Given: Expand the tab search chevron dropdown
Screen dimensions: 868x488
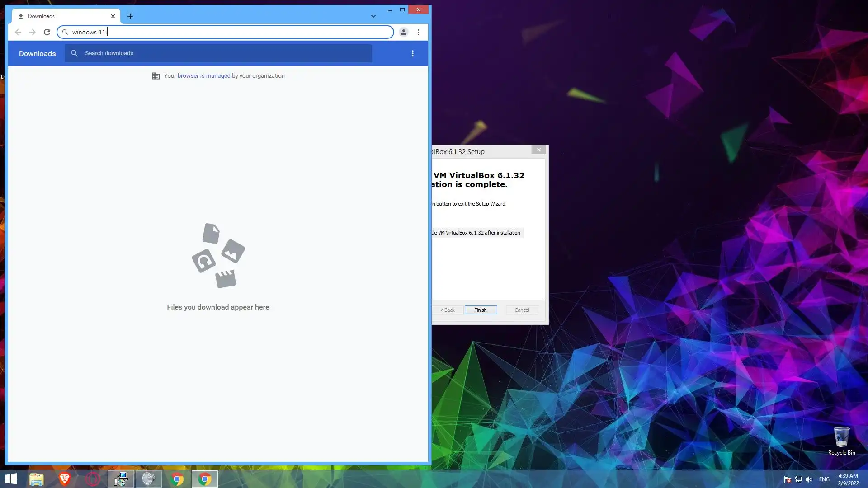Looking at the screenshot, I should coord(373,16).
